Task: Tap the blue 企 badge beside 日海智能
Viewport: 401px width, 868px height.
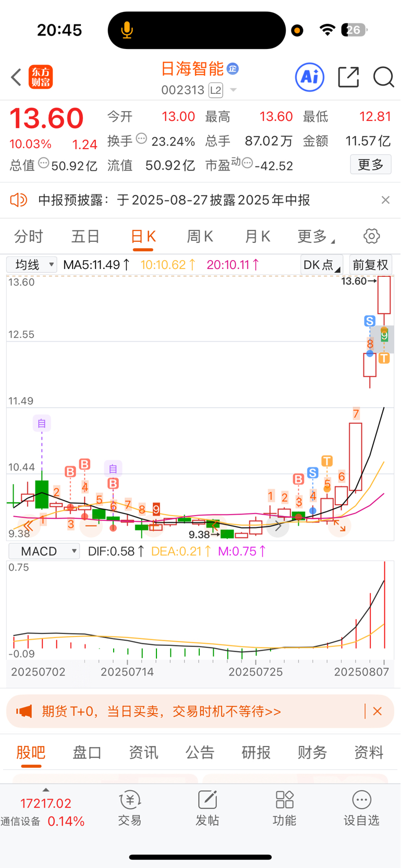Action: (233, 68)
